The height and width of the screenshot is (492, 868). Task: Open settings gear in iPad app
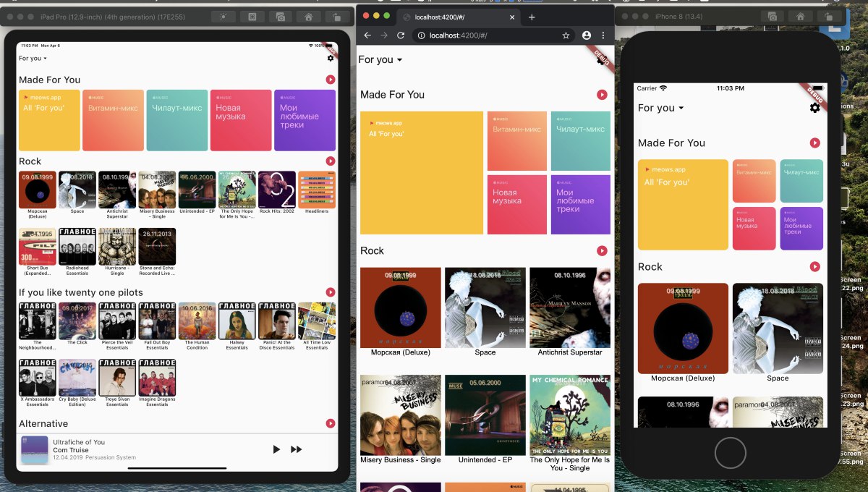coord(331,59)
